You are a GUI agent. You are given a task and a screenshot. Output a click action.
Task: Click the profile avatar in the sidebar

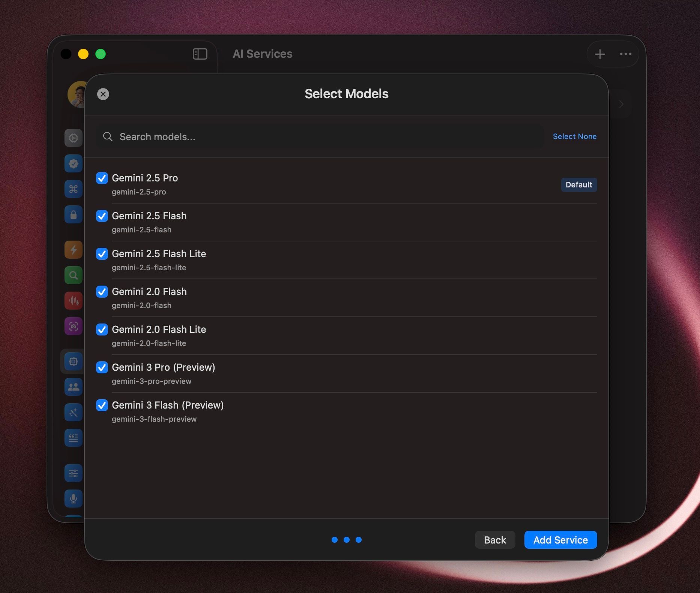[x=77, y=94]
